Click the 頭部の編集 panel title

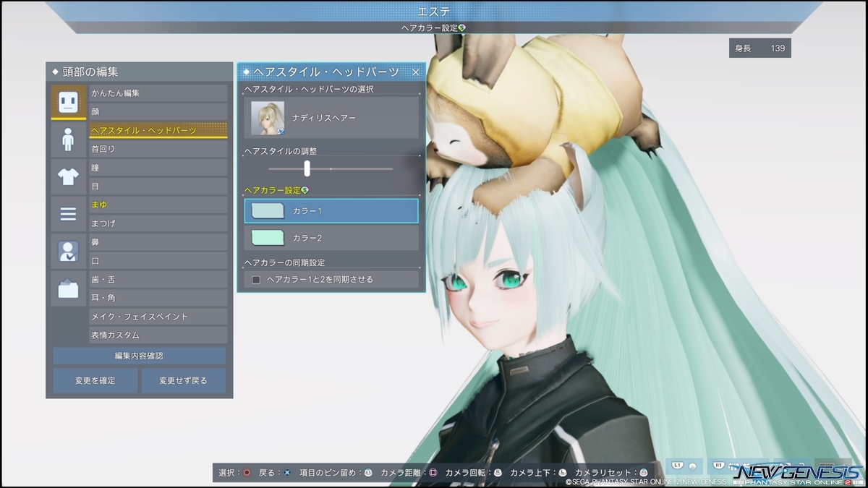[90, 72]
